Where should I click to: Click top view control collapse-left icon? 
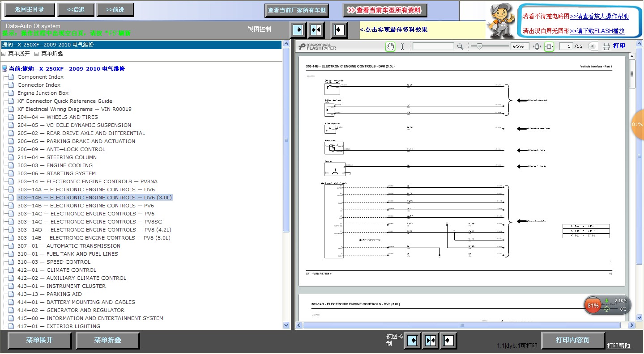pos(339,30)
